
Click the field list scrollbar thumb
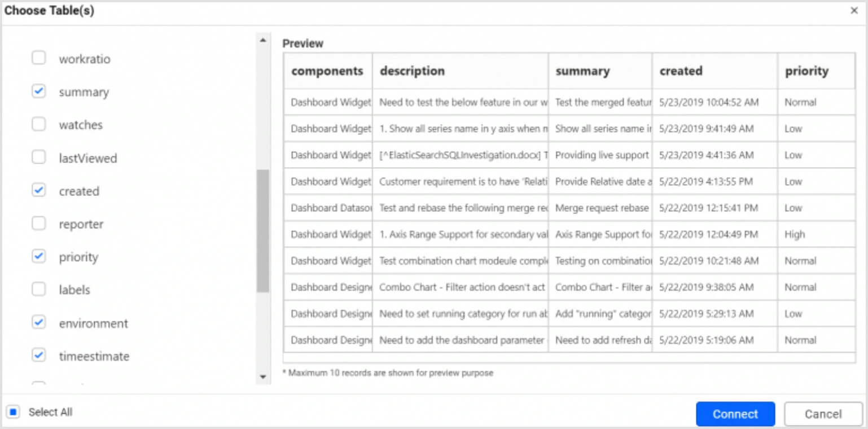pos(262,230)
